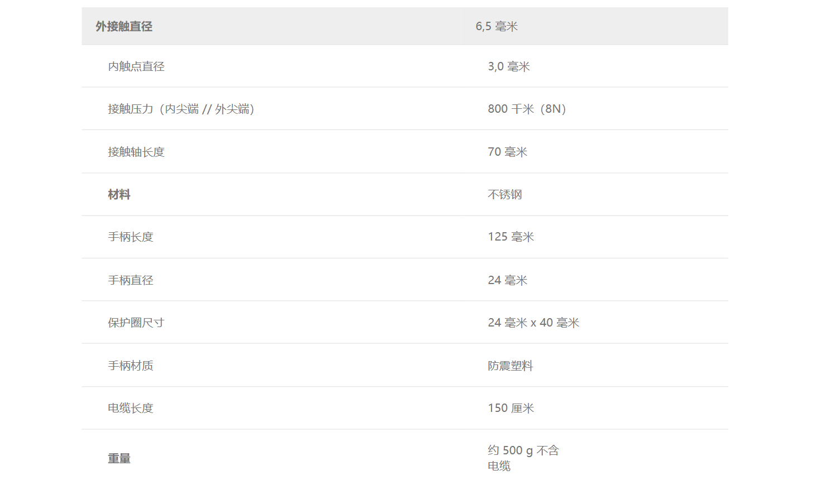Click the bold 重量 label

pos(119,458)
